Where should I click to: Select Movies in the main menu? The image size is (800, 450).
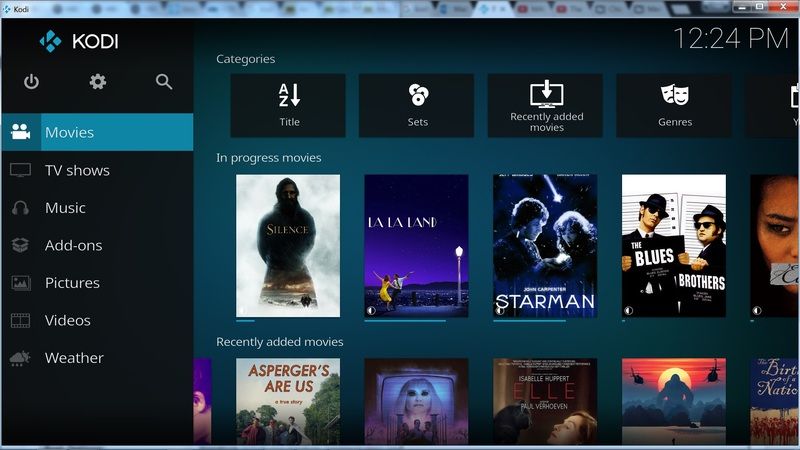[x=97, y=132]
